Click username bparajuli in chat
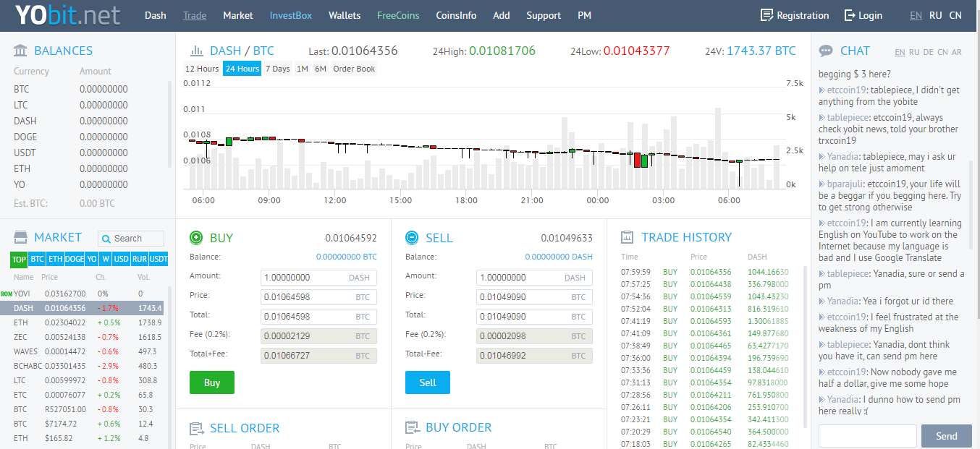This screenshot has height=449, width=980. [x=845, y=184]
